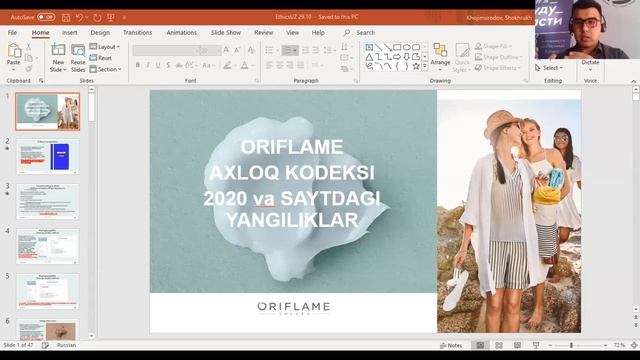Image resolution: width=640 pixels, height=360 pixels.
Task: Click the Save icon in title bar
Action: [x=66, y=18]
